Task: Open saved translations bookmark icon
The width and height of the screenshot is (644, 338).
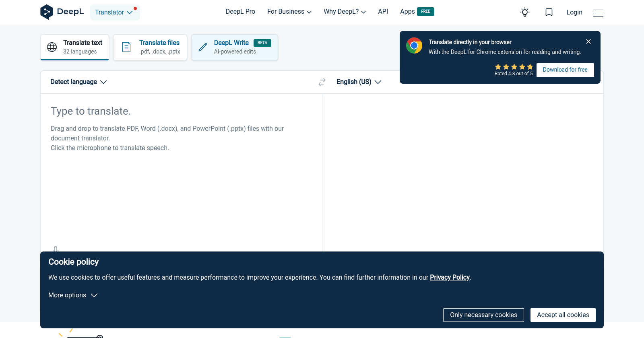Action: pos(549,12)
